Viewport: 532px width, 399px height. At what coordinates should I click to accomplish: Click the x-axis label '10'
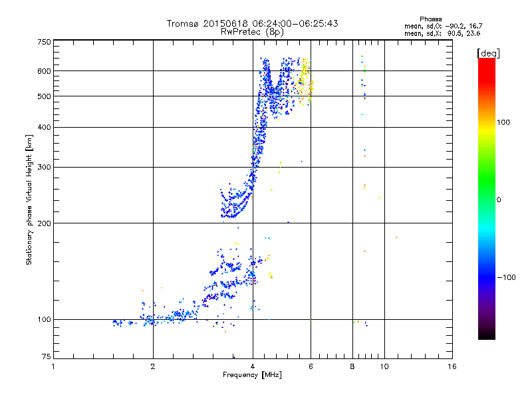(x=384, y=366)
